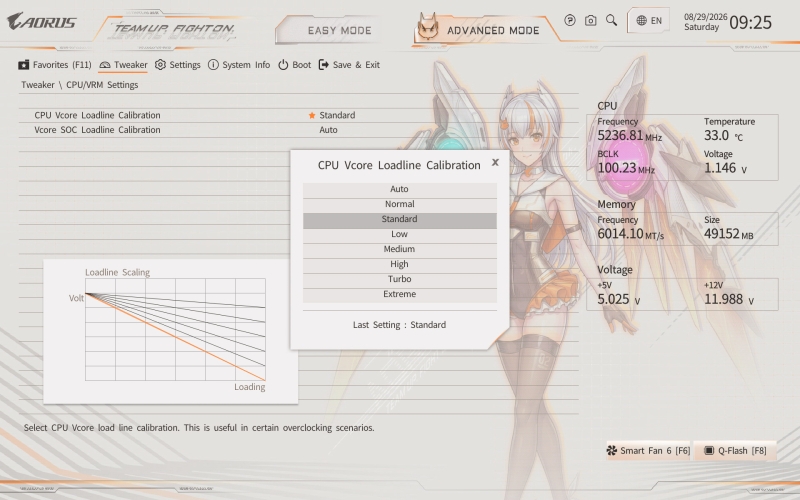
Task: Click the Favorites folder-star icon
Action: 23,65
